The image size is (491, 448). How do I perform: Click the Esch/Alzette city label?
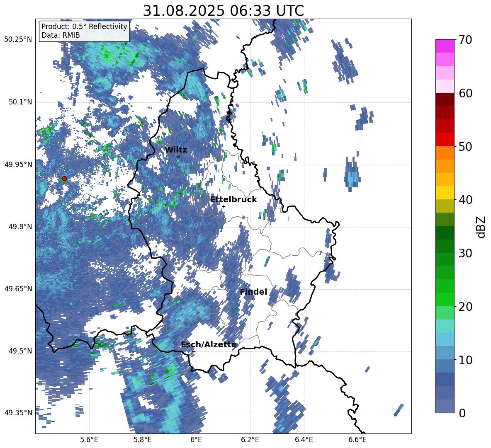[209, 345]
